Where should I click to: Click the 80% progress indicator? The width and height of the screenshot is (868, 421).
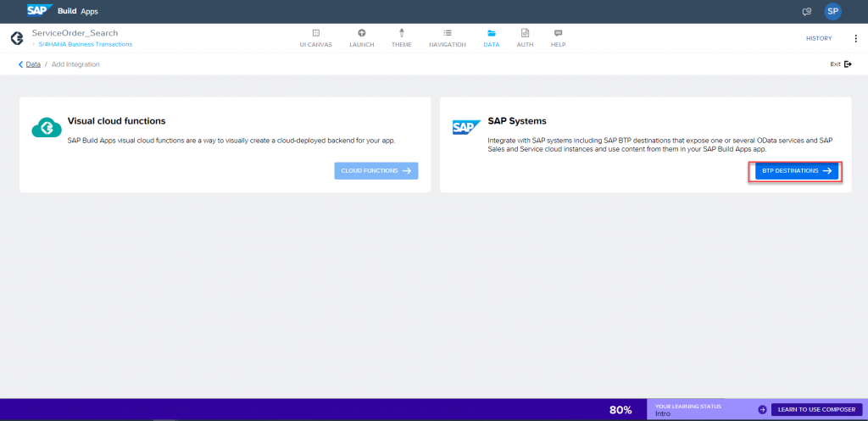click(x=620, y=410)
